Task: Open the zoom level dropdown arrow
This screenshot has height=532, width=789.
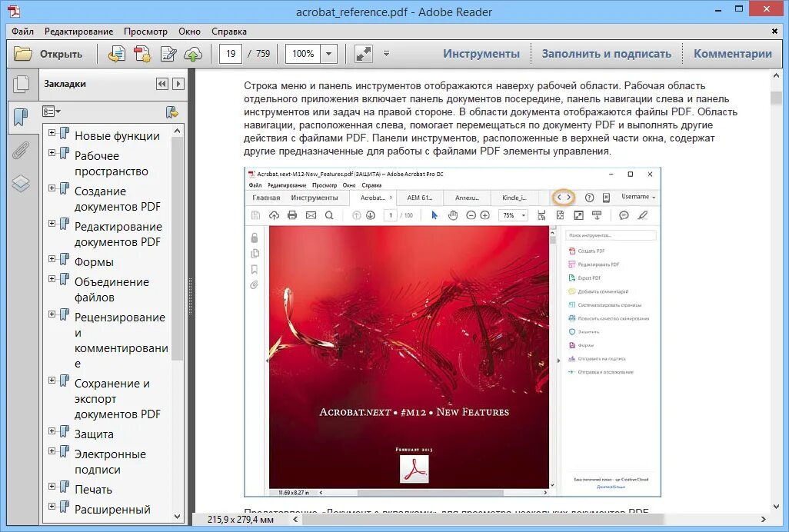Action: (x=328, y=54)
